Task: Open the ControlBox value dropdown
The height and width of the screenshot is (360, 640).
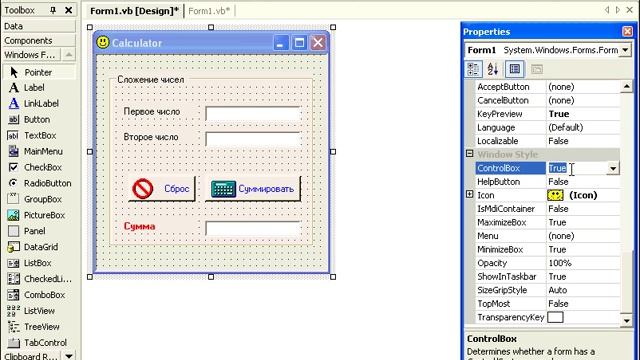Action: pyautogui.click(x=613, y=168)
